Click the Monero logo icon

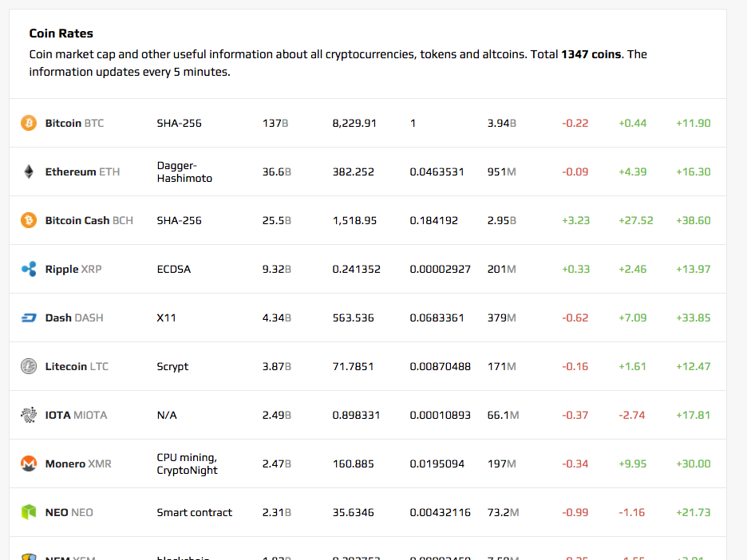(x=29, y=463)
